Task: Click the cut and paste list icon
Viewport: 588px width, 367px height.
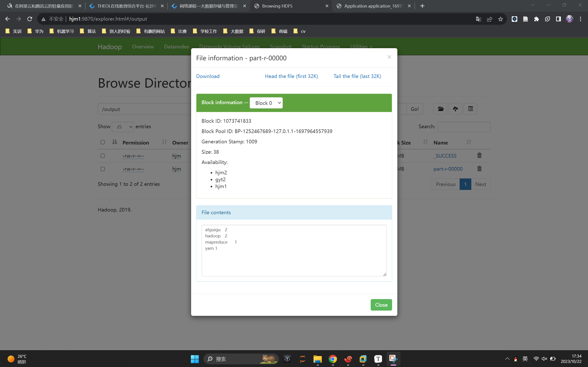Action: pos(470,109)
